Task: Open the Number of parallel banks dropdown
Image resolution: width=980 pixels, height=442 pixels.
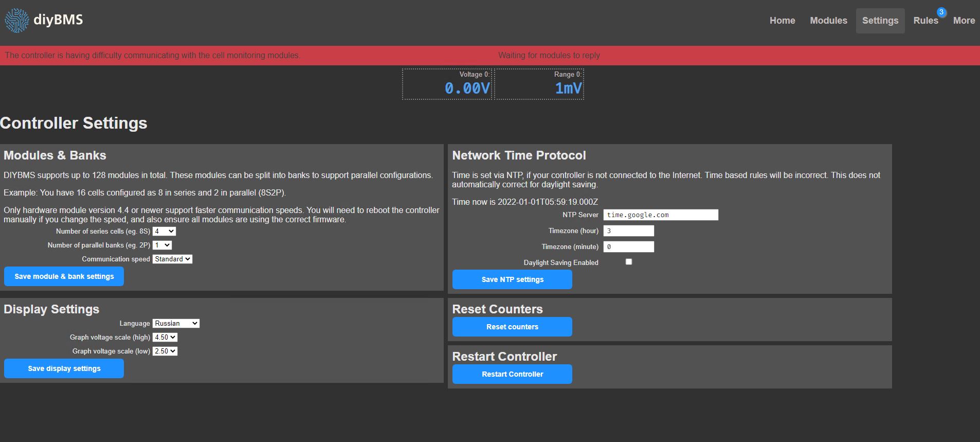Action: tap(162, 245)
